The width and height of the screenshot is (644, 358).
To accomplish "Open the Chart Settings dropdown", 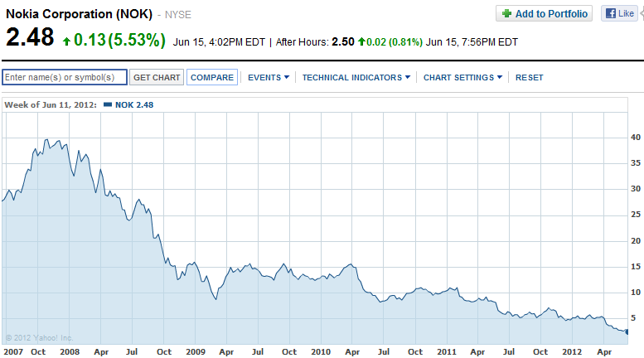I will click(462, 78).
